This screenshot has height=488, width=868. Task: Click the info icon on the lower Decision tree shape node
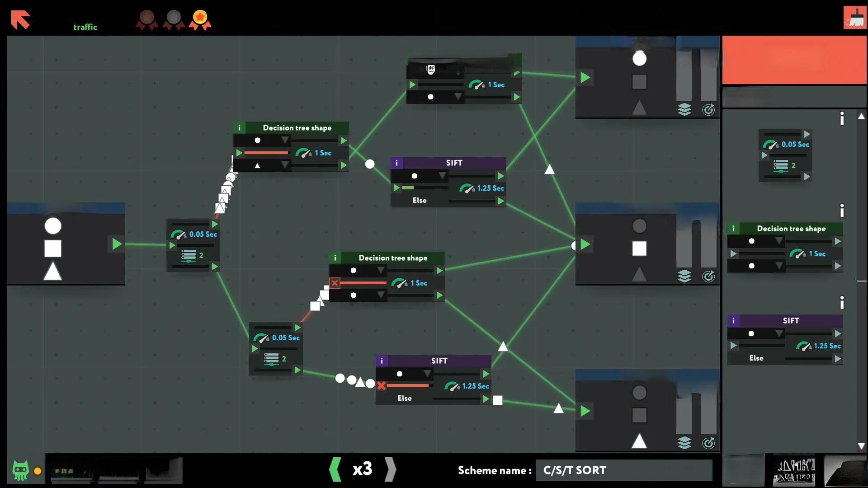(335, 258)
